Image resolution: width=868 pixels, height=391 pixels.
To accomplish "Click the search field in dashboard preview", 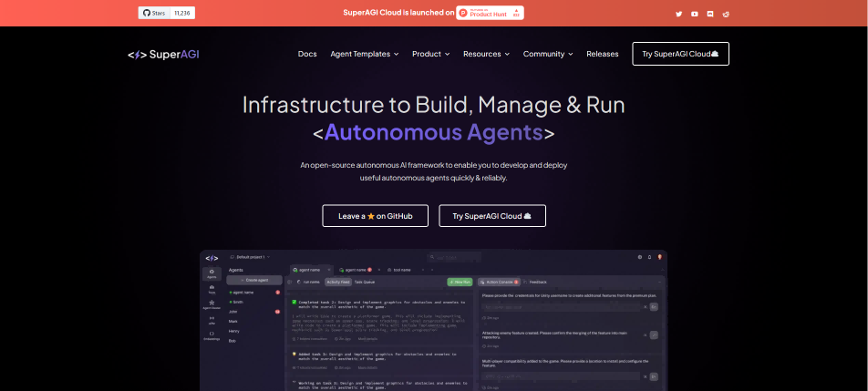I will pos(454,257).
